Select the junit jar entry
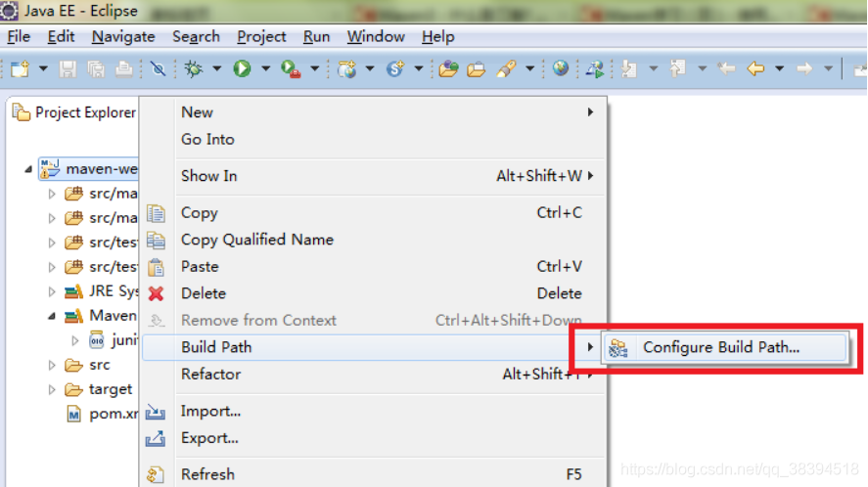 [x=113, y=339]
